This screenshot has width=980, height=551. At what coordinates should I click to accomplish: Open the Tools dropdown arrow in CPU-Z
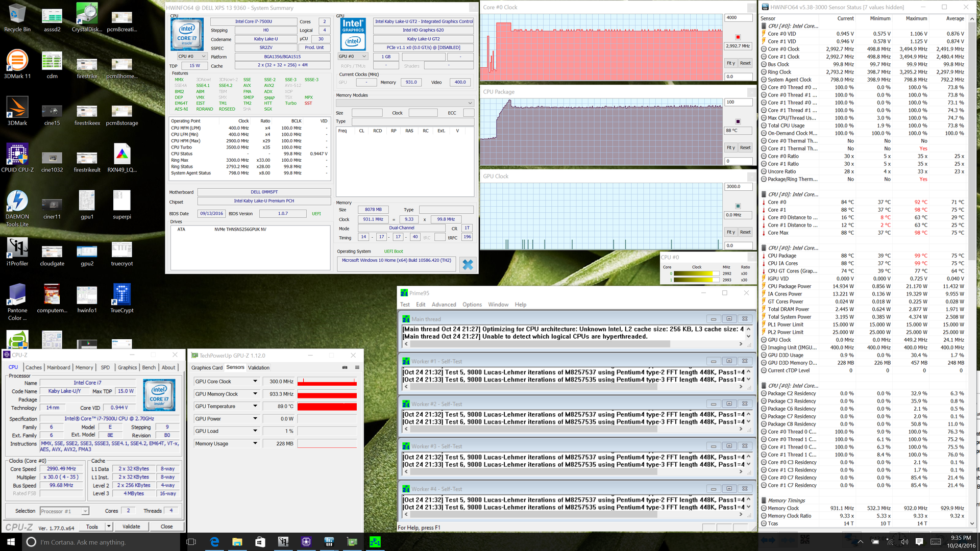pos(109,527)
